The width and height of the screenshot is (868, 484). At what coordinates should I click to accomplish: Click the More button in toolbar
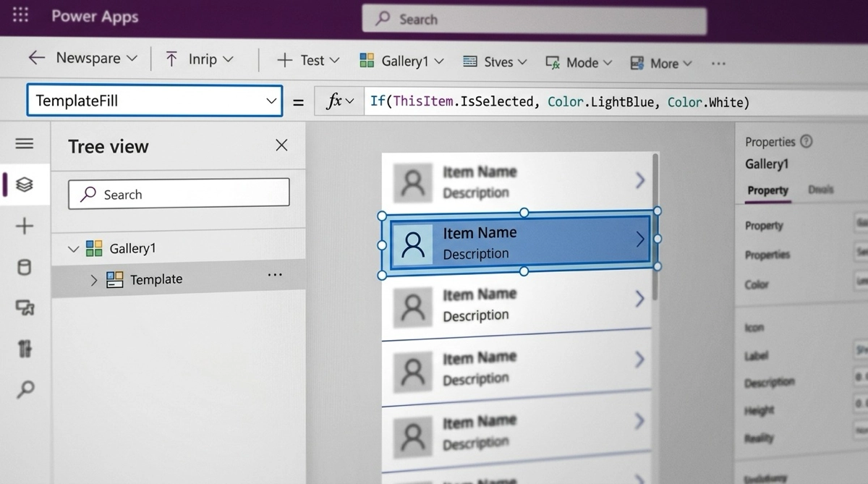[661, 64]
